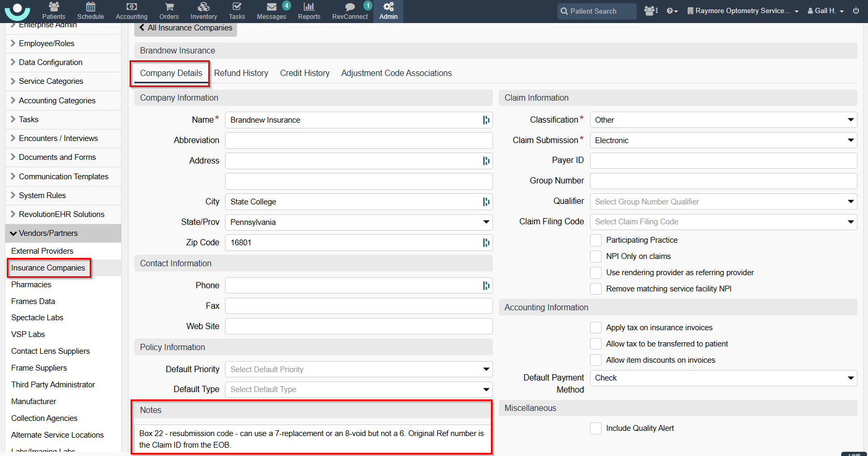
Task: Enable the Participating Practice checkbox
Action: click(x=596, y=240)
